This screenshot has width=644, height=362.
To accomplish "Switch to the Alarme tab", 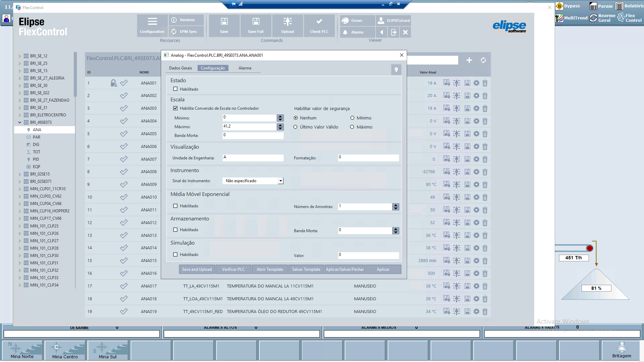I will pyautogui.click(x=245, y=68).
